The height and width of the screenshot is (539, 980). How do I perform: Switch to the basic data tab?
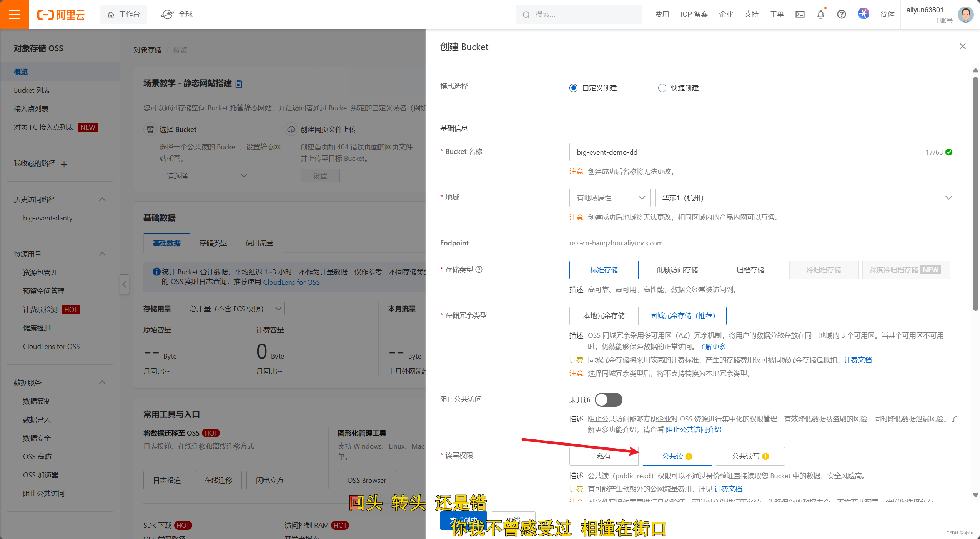pyautogui.click(x=166, y=243)
